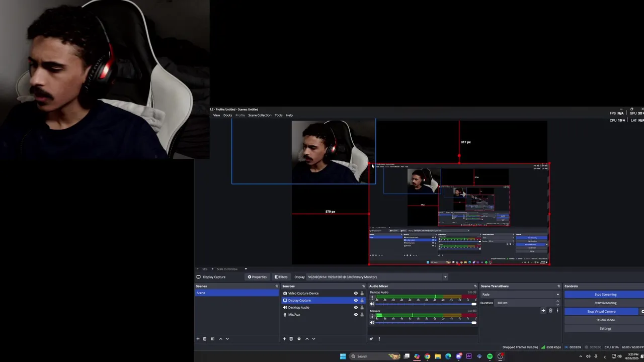Open File Explorer from the taskbar
This screenshot has width=644, height=362.
(438, 356)
